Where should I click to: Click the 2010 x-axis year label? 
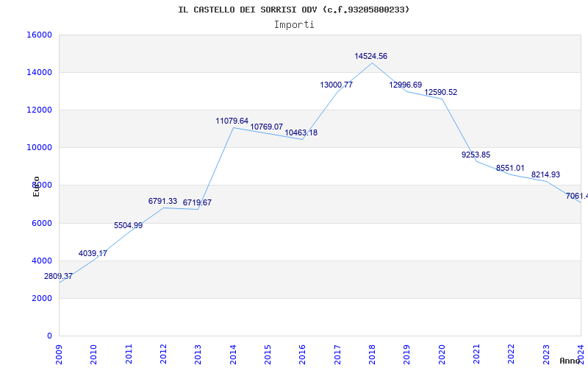click(x=94, y=354)
